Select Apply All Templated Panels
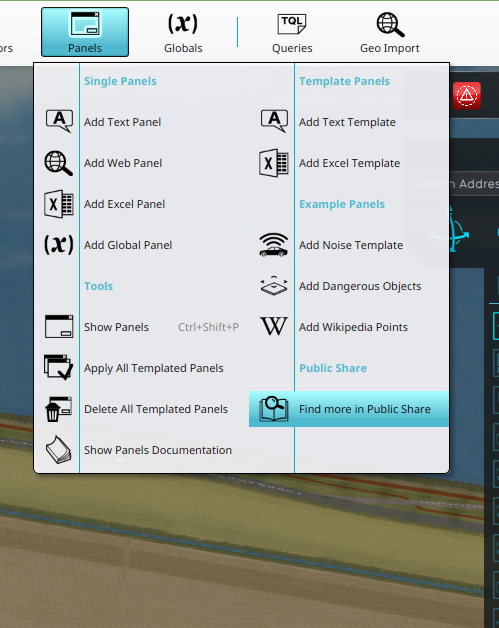 154,368
